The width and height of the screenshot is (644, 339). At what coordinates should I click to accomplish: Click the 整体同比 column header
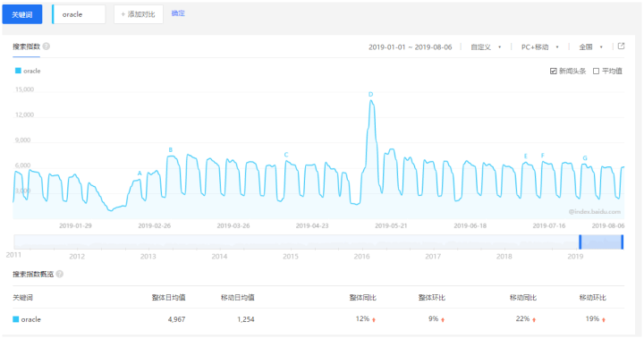(x=362, y=298)
